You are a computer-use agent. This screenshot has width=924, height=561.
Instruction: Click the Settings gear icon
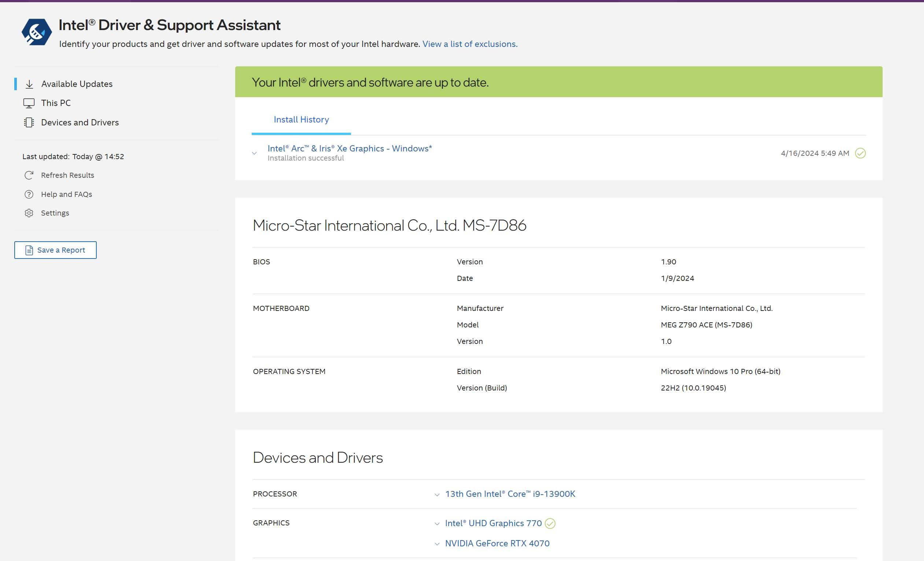point(29,213)
